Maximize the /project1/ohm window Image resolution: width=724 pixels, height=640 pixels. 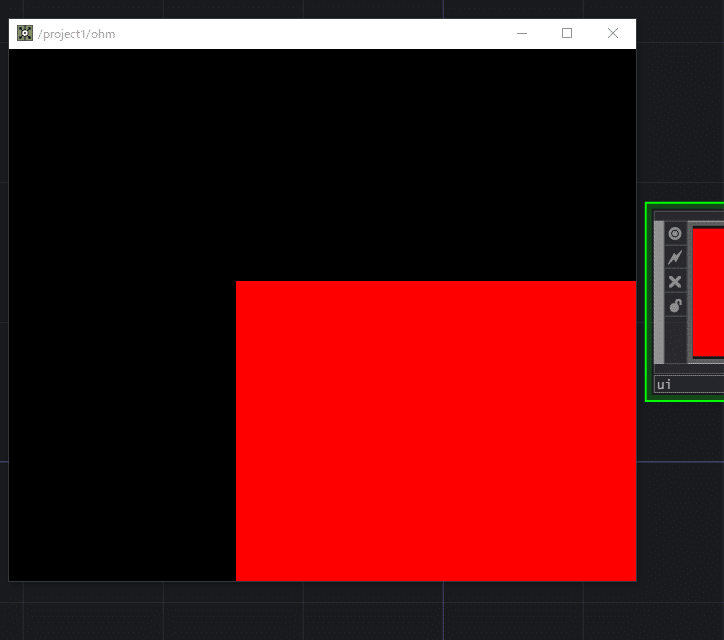[567, 33]
